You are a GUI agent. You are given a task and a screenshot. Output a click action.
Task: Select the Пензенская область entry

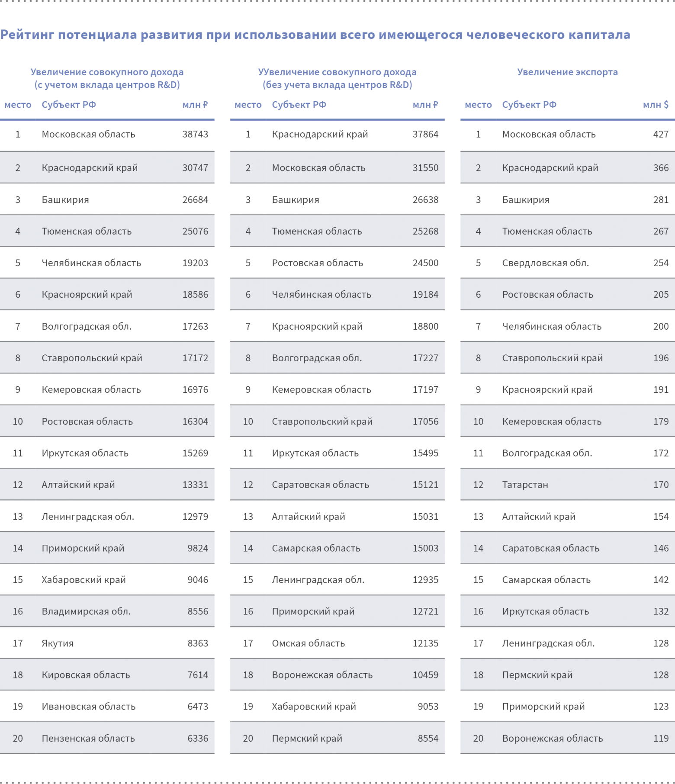click(x=88, y=739)
